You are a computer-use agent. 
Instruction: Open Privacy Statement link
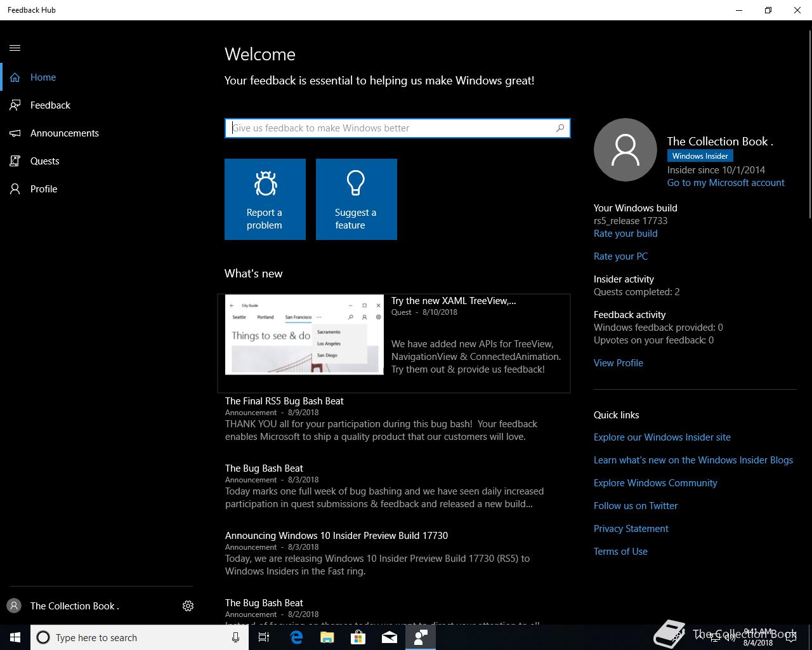(631, 529)
